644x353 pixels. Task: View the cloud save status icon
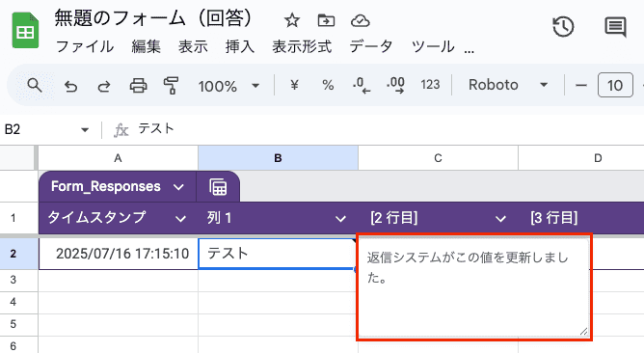[x=361, y=20]
